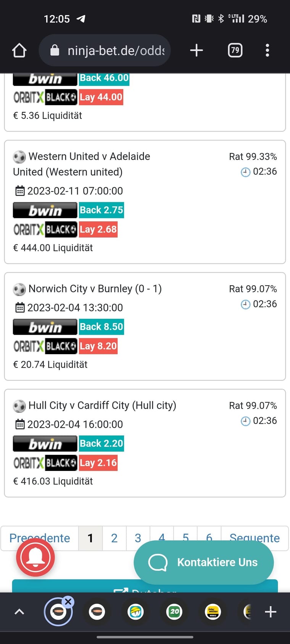This screenshot has height=644, width=290.
Task: Click OrbitX Black logo in Norwich match
Action: click(x=45, y=346)
